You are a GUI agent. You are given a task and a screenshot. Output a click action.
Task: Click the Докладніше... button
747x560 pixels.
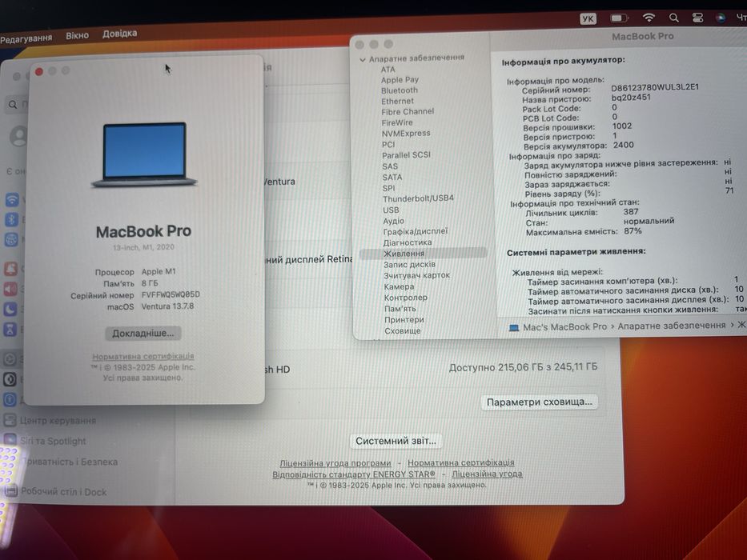pyautogui.click(x=143, y=334)
